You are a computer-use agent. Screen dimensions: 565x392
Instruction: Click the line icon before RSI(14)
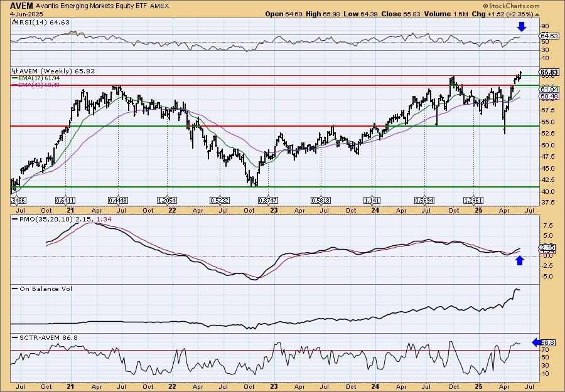coord(14,23)
